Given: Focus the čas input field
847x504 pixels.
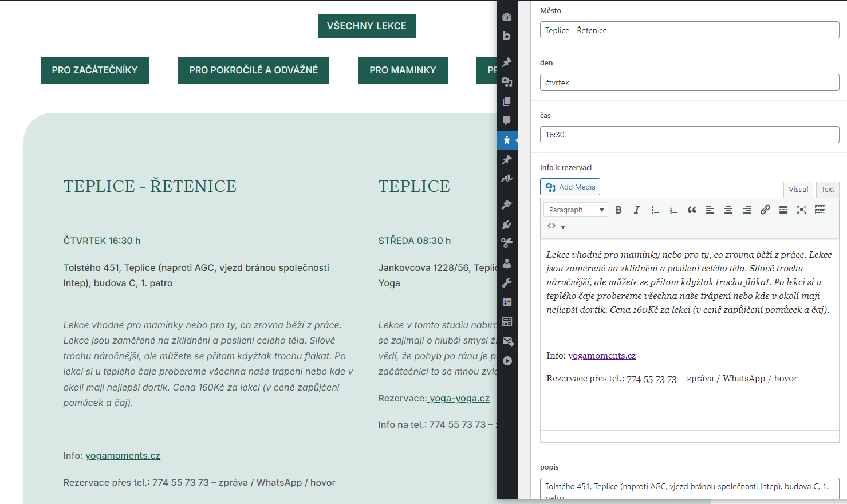Looking at the screenshot, I should [x=690, y=135].
